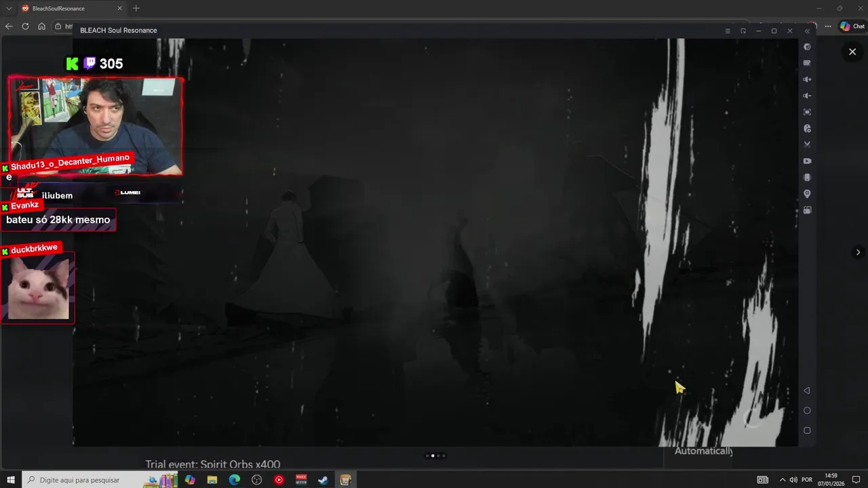Open browser three-dot settings menu

(828, 26)
